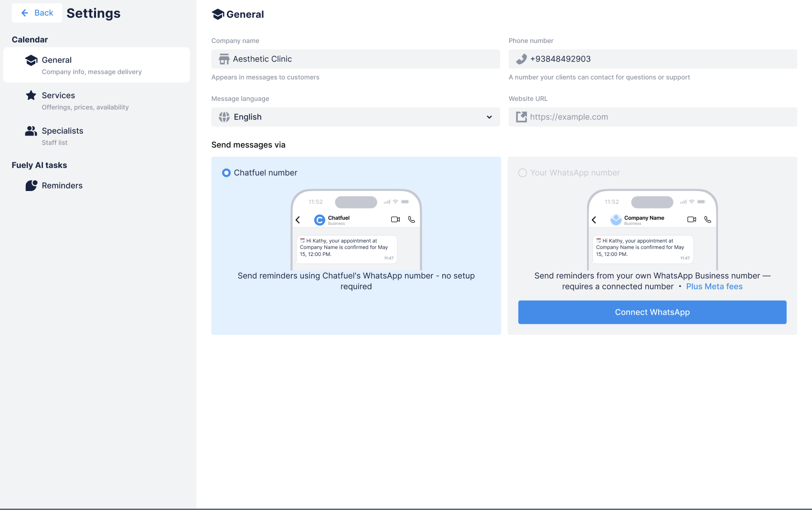The image size is (812, 510).
Task: Click the Chatfuel phone preview mockup
Action: pos(356,230)
